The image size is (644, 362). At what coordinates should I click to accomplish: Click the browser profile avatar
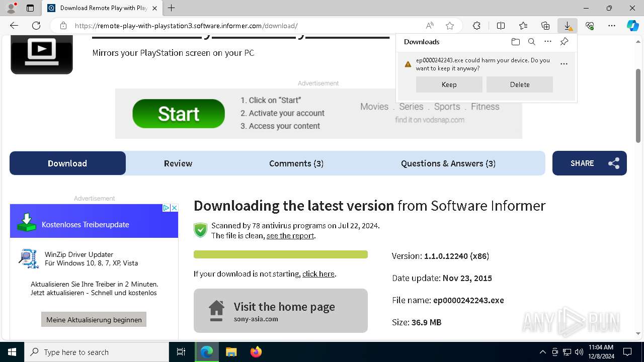tap(11, 8)
